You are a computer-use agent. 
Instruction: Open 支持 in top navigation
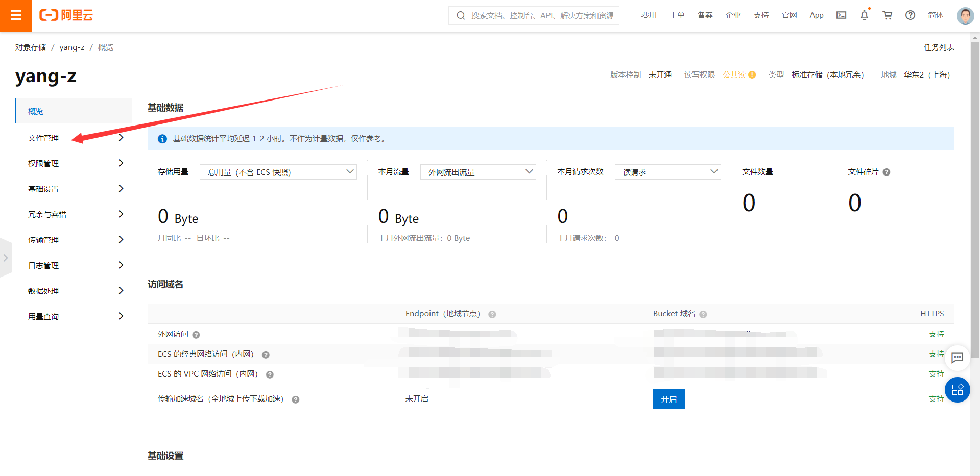click(x=761, y=15)
